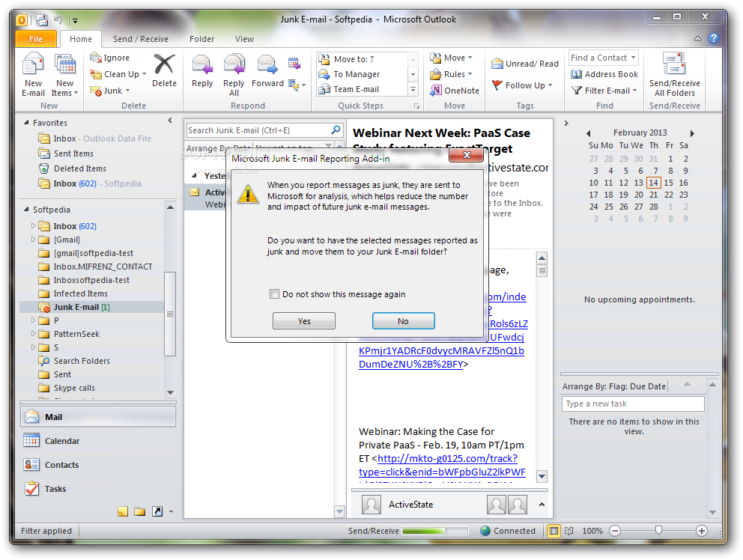743x560 pixels.
Task: Open the Junk dropdown menu
Action: [x=127, y=91]
